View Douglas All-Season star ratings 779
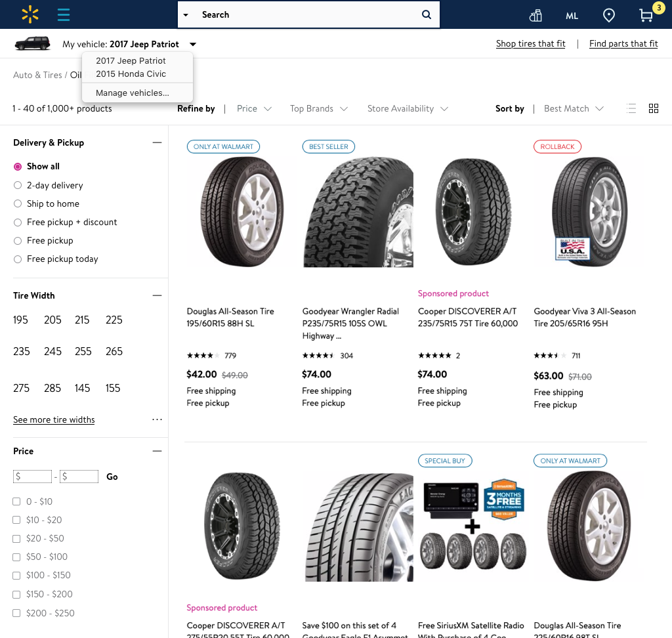The height and width of the screenshot is (638, 672). click(x=211, y=356)
